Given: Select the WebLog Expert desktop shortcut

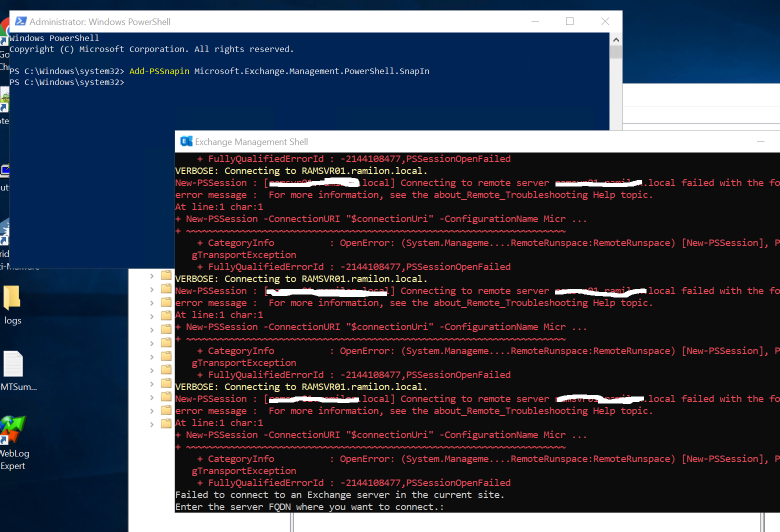Looking at the screenshot, I should coord(13,443).
